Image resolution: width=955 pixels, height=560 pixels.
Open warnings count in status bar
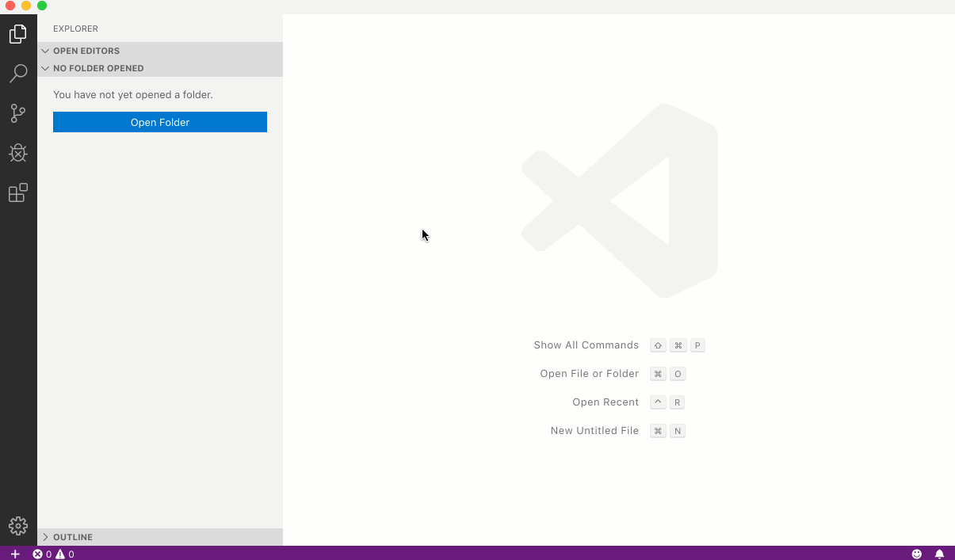[x=65, y=554]
